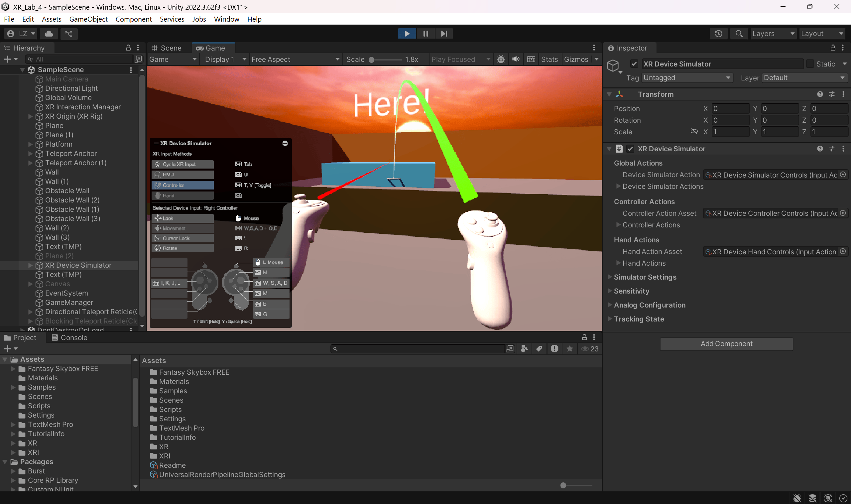The width and height of the screenshot is (851, 504).
Task: Open Unity Cloud services icon
Action: tap(49, 34)
